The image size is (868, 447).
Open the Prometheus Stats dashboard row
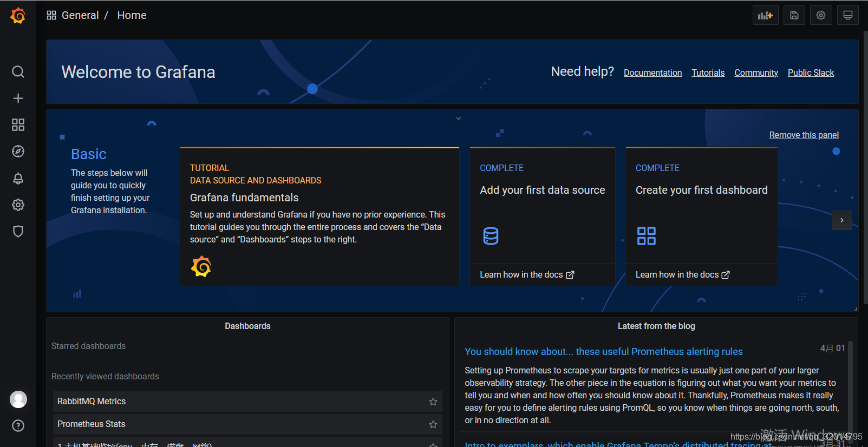pos(247,424)
